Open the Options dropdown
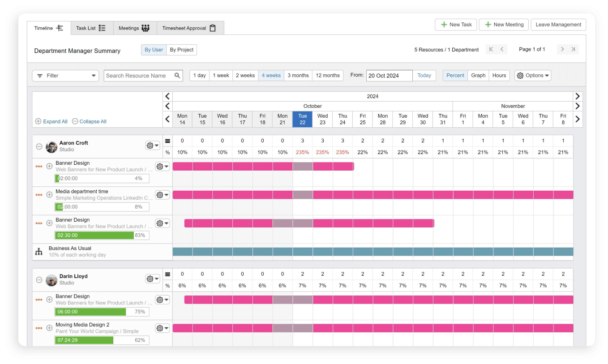The height and width of the screenshot is (364, 608). pyautogui.click(x=532, y=75)
